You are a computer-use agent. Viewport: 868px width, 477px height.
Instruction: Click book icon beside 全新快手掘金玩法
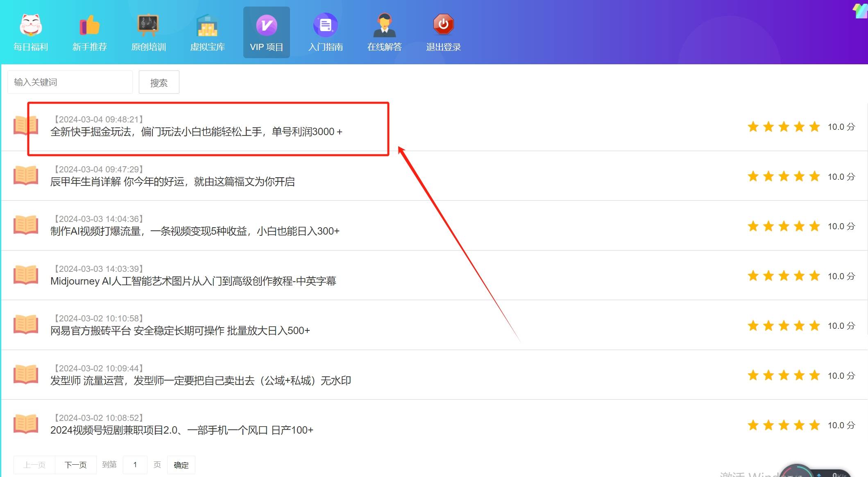(x=26, y=125)
